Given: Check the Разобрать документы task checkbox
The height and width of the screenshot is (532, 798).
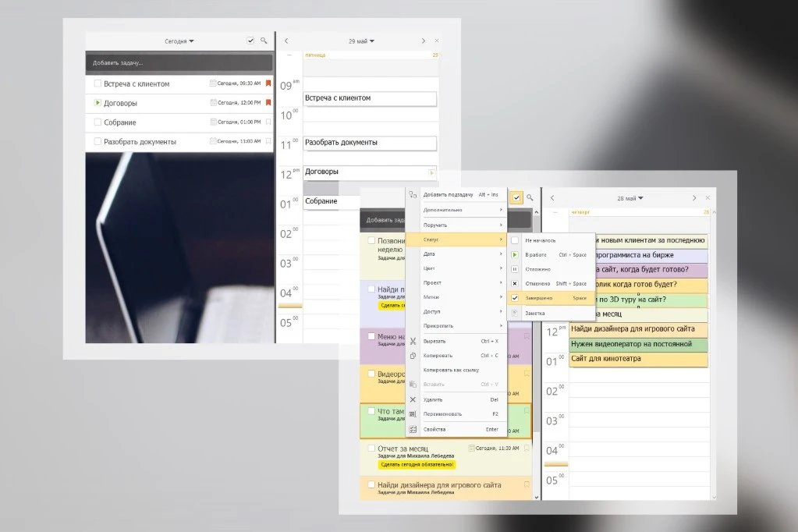Looking at the screenshot, I should [98, 141].
